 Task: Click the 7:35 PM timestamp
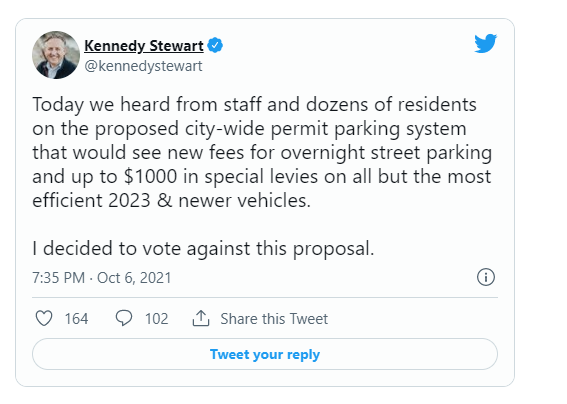point(59,278)
